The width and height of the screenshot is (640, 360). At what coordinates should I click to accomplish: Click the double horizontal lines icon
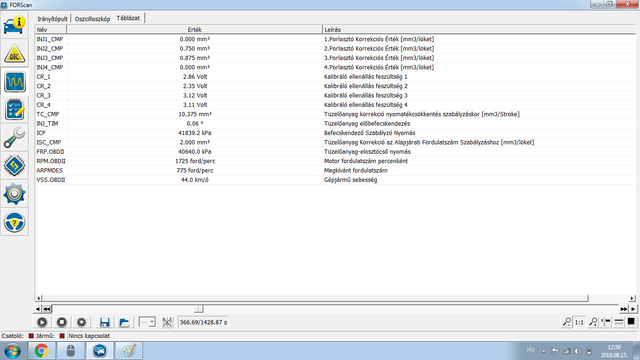click(x=618, y=322)
